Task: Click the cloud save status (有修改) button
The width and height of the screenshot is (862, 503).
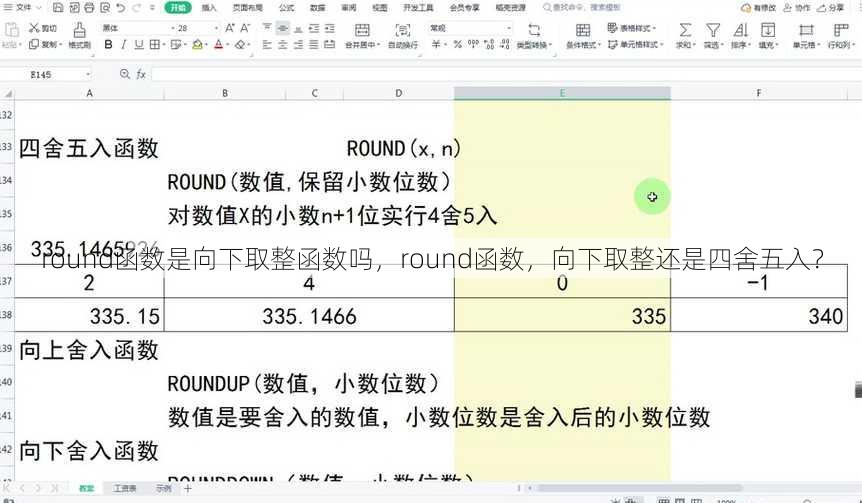Action: [x=759, y=8]
